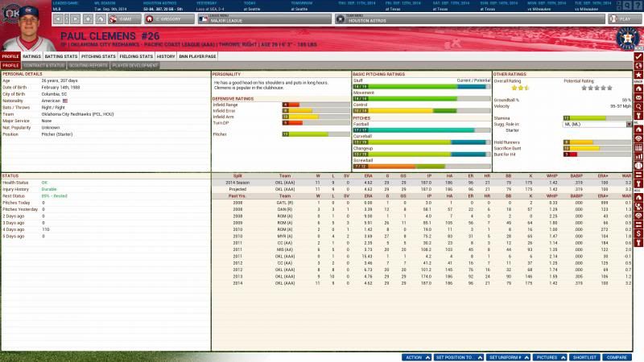This screenshot has height=362, width=644.
Task: Click the Shortlist button
Action: [584, 357]
